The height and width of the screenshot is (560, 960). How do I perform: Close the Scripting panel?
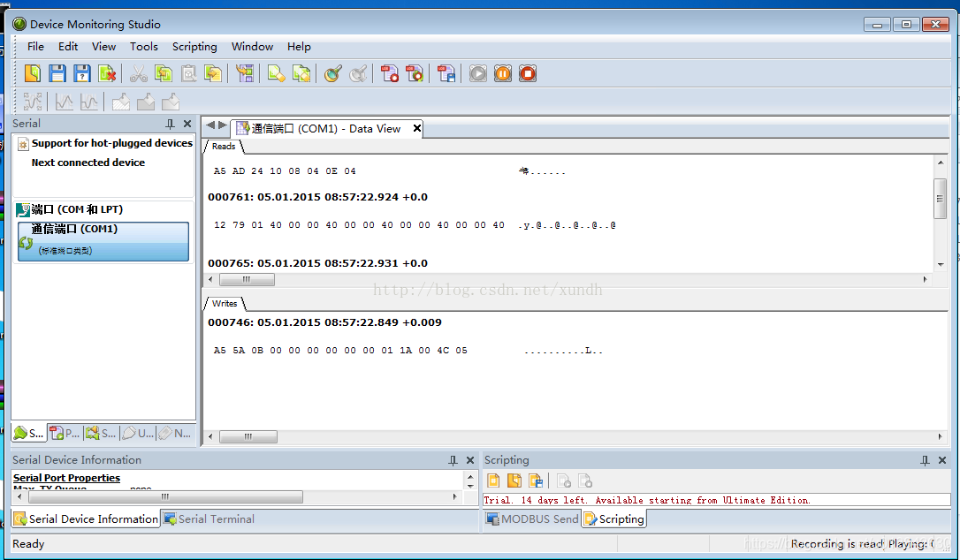[942, 460]
